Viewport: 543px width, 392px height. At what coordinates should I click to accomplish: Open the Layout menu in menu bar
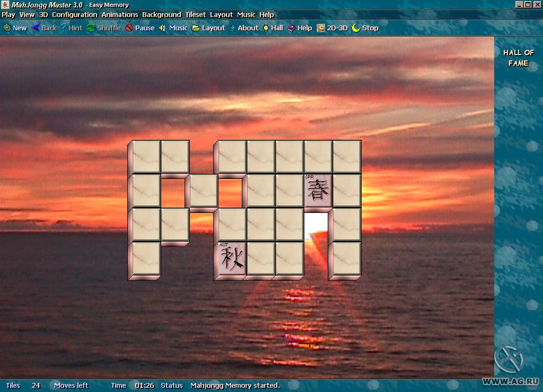tap(221, 15)
